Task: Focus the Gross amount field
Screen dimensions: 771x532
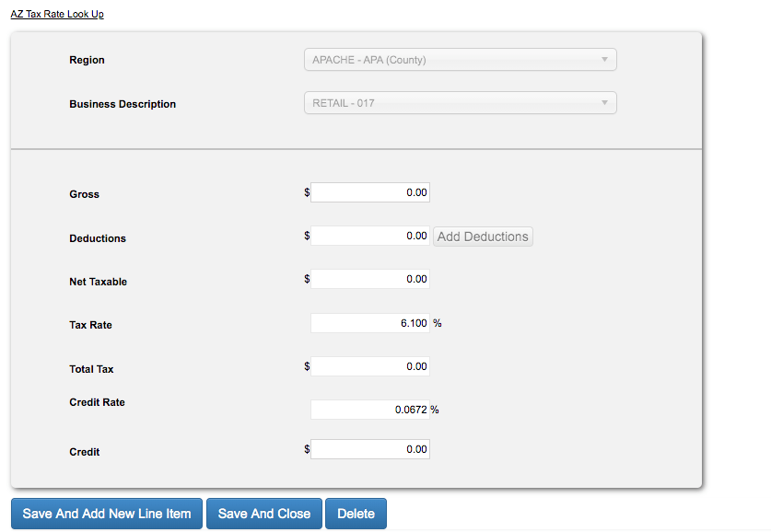Action: [x=370, y=192]
